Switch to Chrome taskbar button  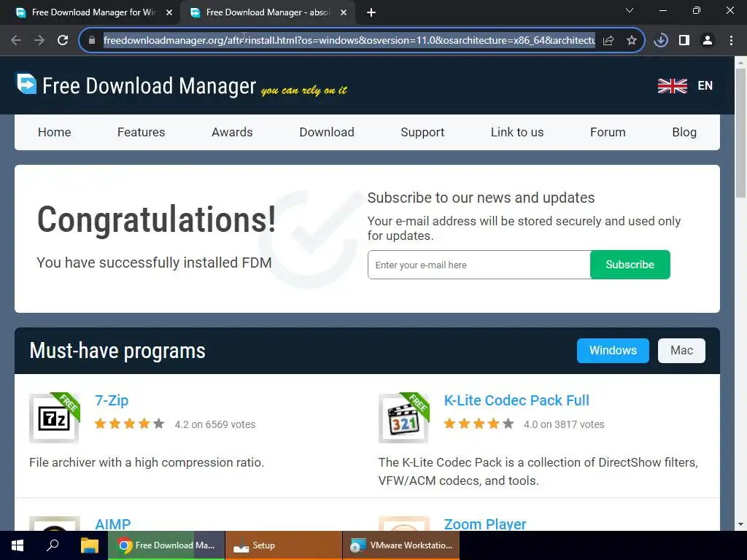coord(166,545)
